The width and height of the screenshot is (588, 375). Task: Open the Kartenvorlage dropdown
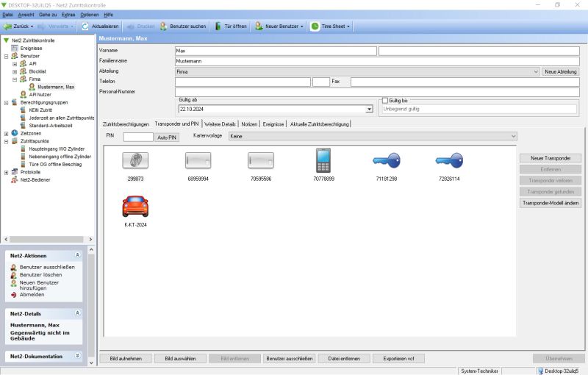513,136
